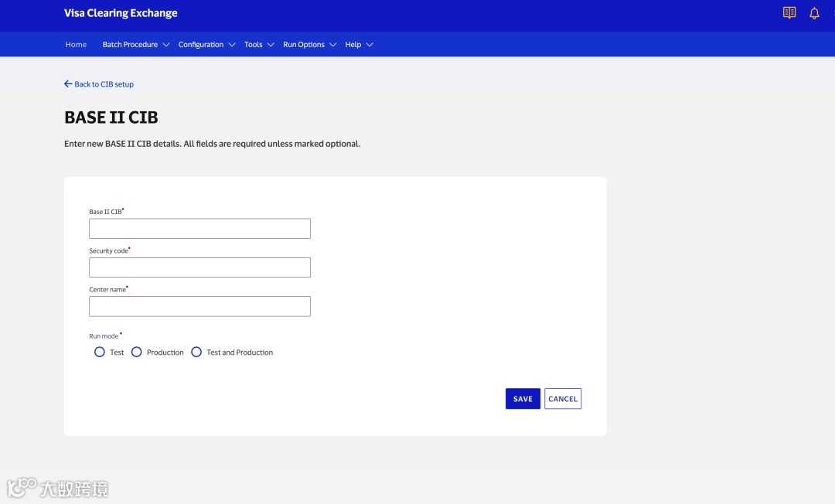Expand the Run Options chevron
Image resolution: width=835 pixels, height=504 pixels.
pos(333,45)
